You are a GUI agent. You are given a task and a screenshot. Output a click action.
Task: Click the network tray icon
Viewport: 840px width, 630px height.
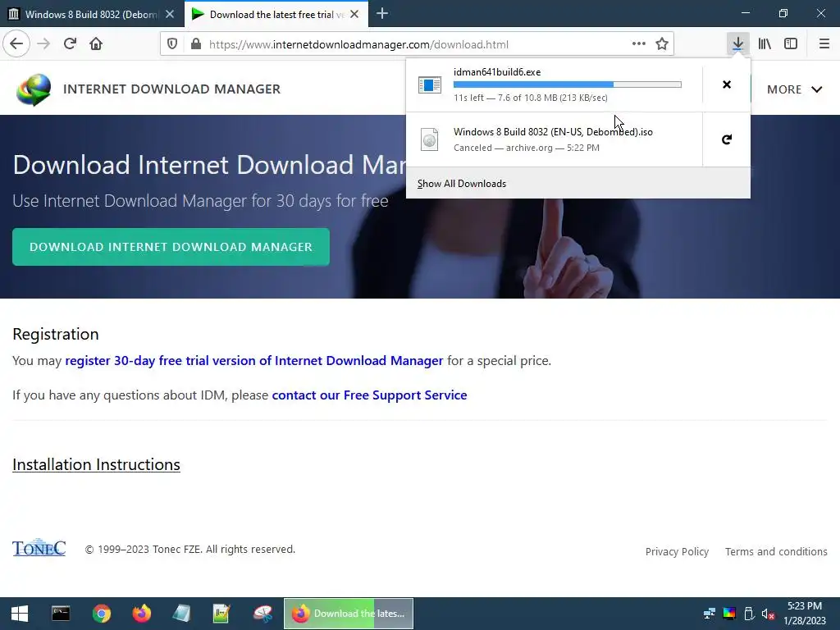[710, 614]
